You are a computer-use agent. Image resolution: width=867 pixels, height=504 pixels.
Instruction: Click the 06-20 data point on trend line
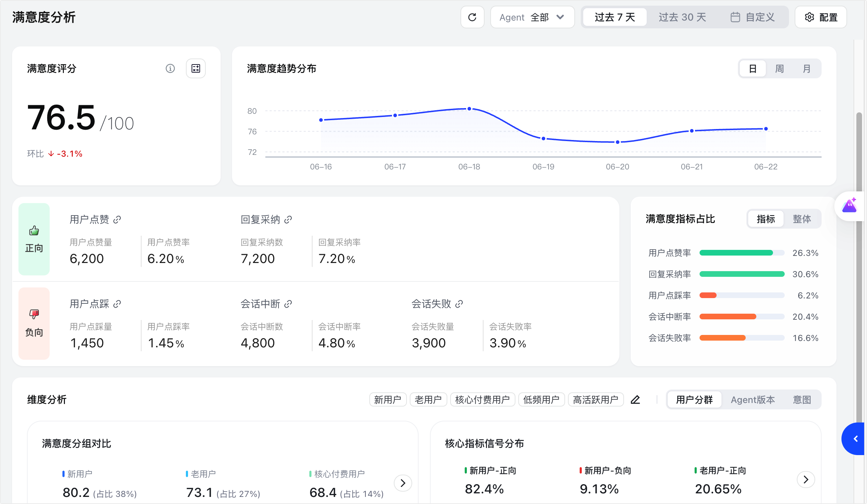[x=618, y=142]
